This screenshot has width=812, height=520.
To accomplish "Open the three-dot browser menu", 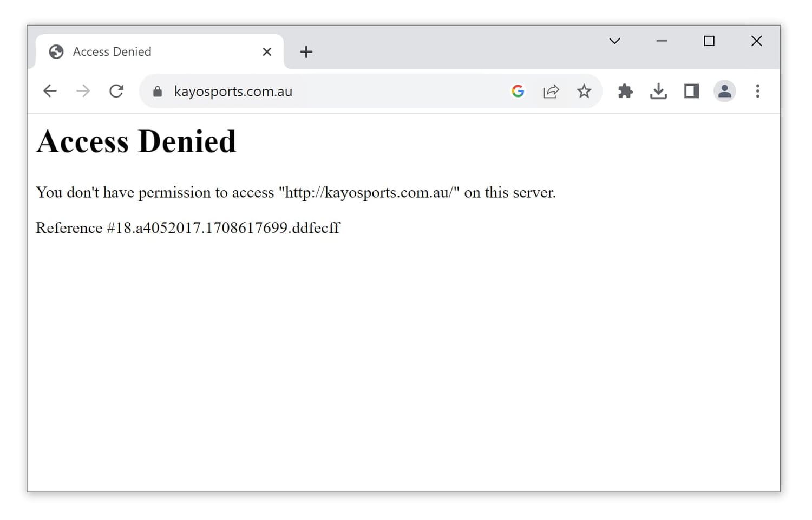I will tap(757, 91).
